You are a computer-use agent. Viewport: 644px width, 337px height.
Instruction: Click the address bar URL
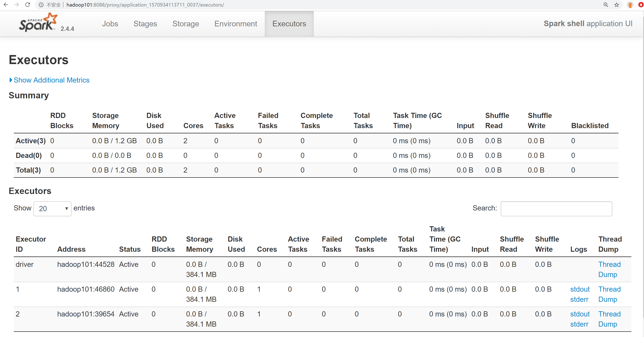145,5
